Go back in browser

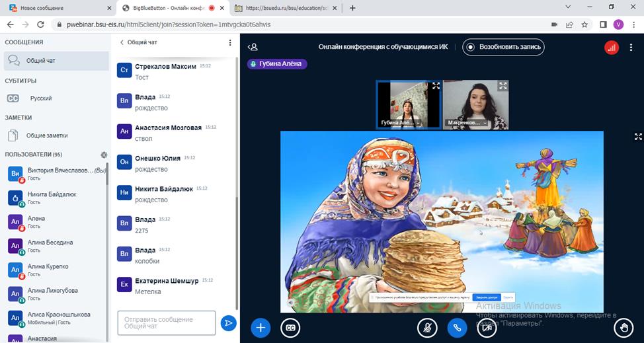11,24
